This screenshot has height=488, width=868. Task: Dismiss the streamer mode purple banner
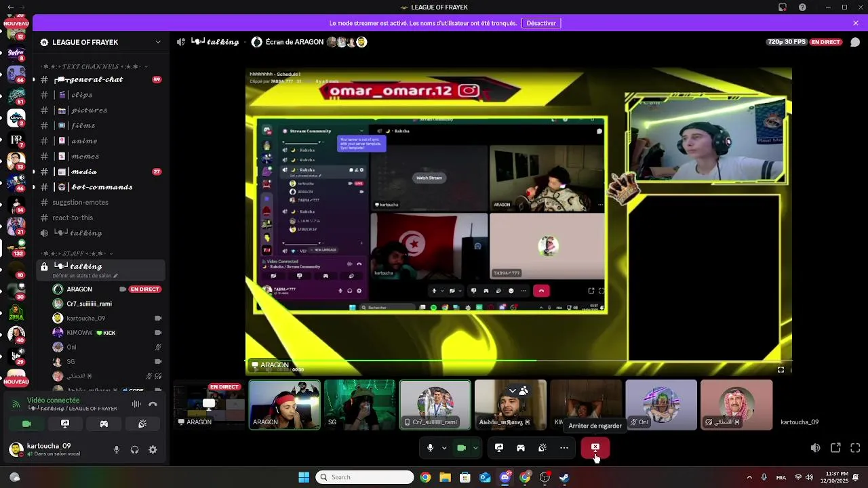(856, 23)
